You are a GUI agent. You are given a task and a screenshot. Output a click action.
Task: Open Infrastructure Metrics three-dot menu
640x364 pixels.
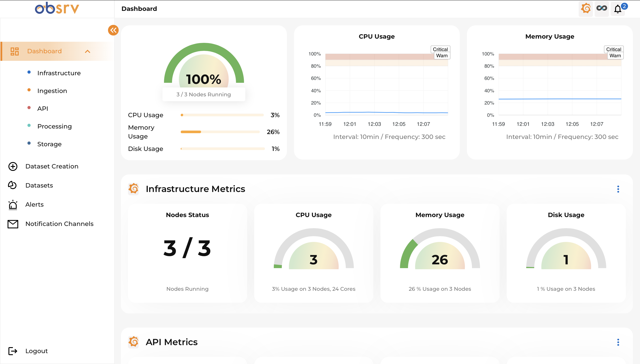pos(618,189)
